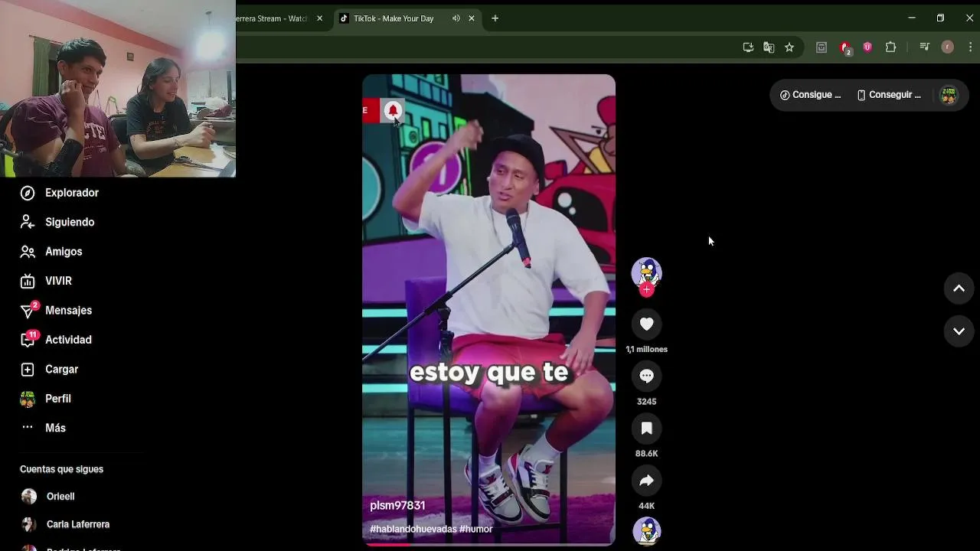
Task: Click Orieell avatar thumbnail
Action: tap(29, 497)
